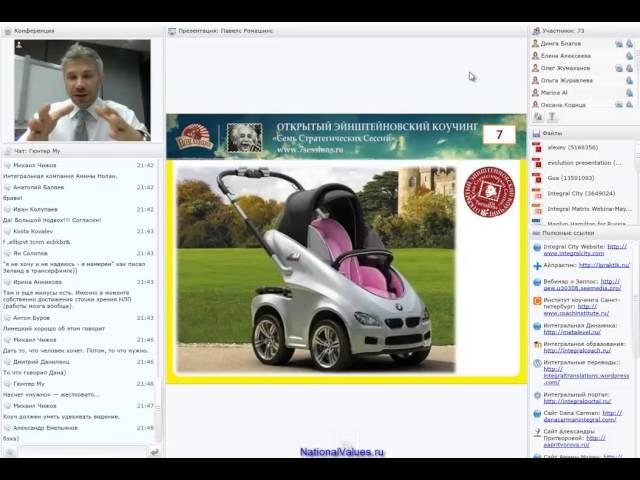Click the camera icon next to Дмитр Благов
Screen dimensions: 640x480
[x=619, y=44]
